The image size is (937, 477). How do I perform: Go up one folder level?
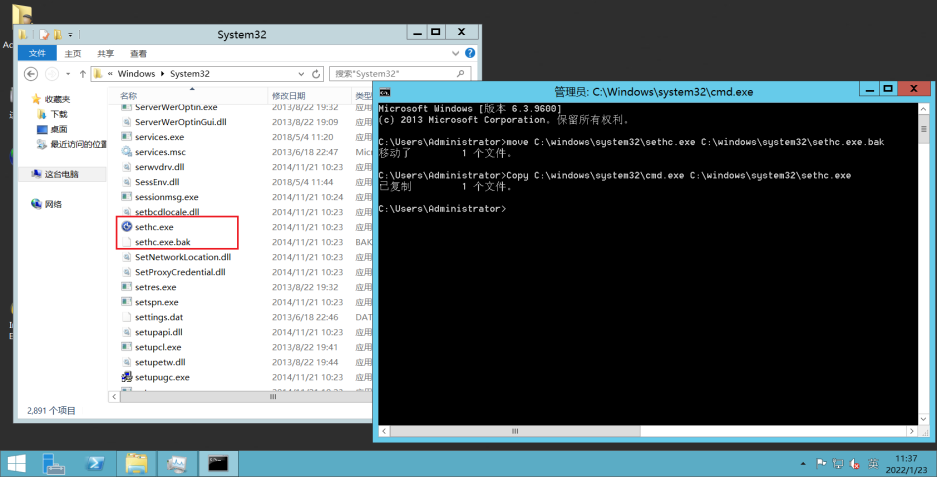[82, 74]
